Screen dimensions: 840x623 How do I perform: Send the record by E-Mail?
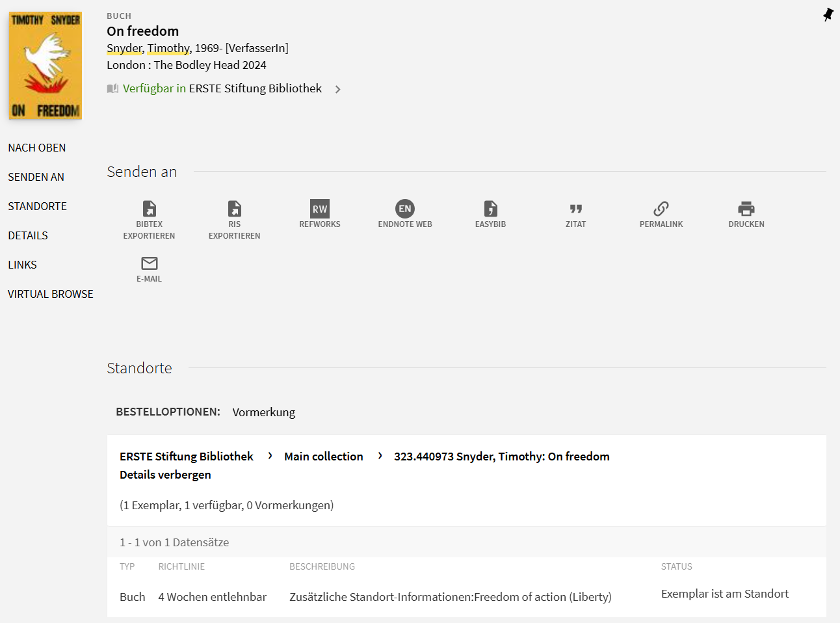tap(150, 263)
